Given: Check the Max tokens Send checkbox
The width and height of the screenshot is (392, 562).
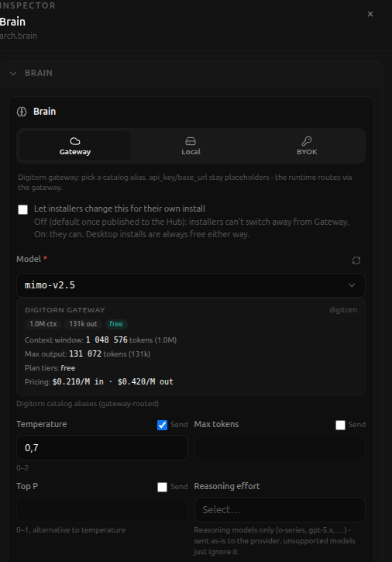Looking at the screenshot, I should pos(340,425).
